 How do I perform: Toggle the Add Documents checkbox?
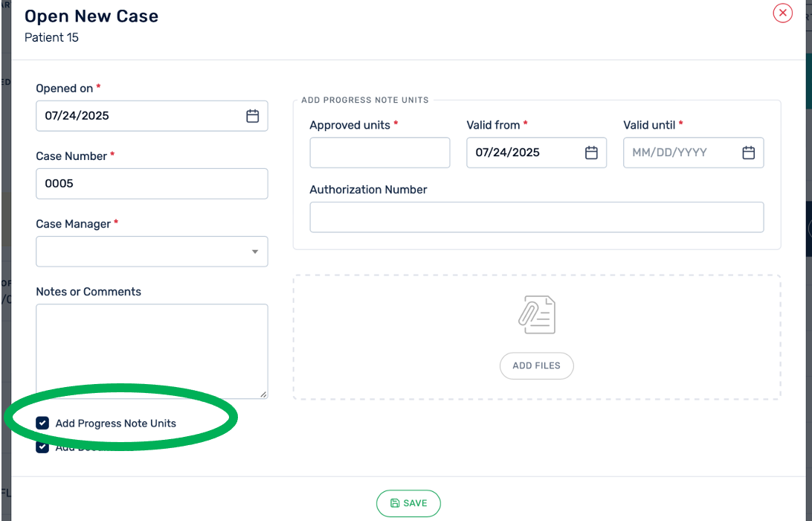42,447
